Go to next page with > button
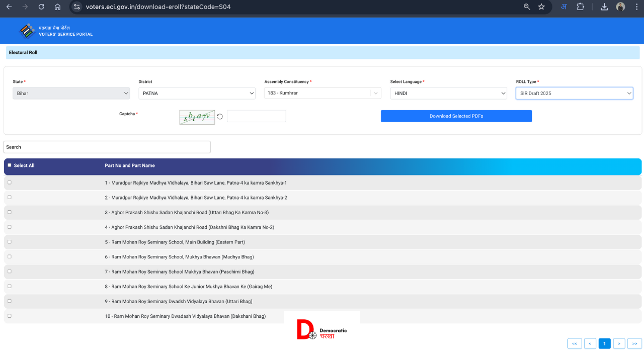 (619, 344)
